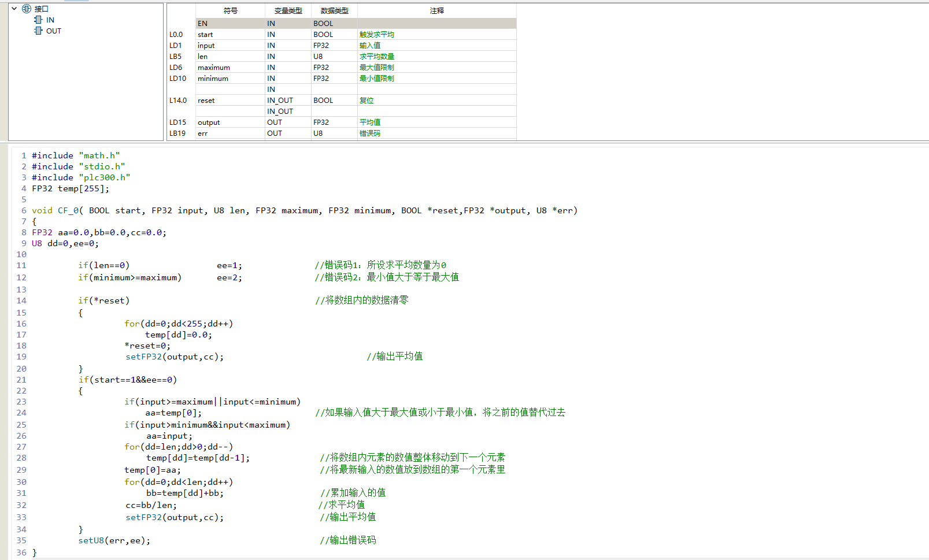
Task: Click the U8 data type of len
Action: [x=335, y=56]
